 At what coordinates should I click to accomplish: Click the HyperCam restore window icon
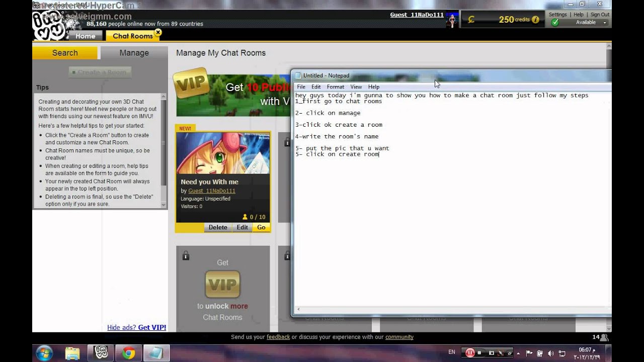(x=509, y=353)
